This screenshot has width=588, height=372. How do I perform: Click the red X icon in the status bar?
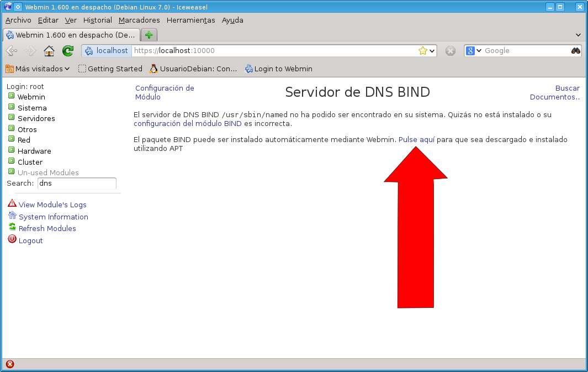click(9, 364)
